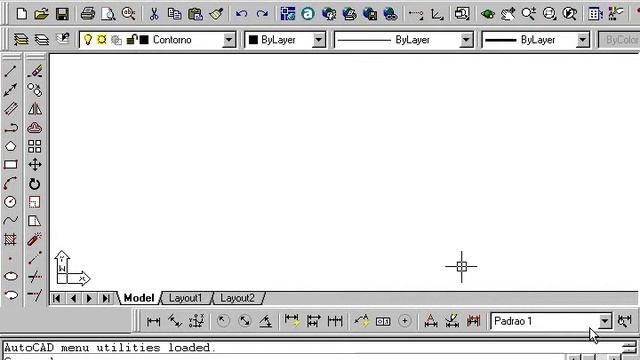Select the Polygon tool
Image resolution: width=640 pixels, height=360 pixels.
pos(11,146)
